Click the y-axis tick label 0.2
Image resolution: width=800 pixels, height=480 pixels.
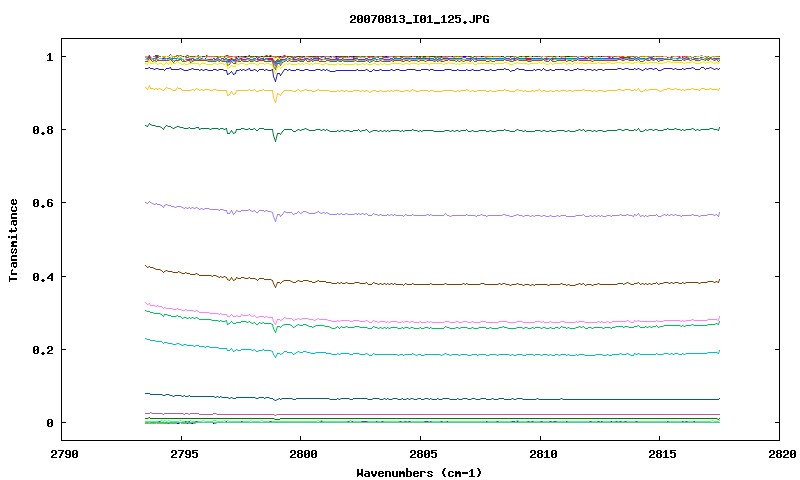click(43, 350)
